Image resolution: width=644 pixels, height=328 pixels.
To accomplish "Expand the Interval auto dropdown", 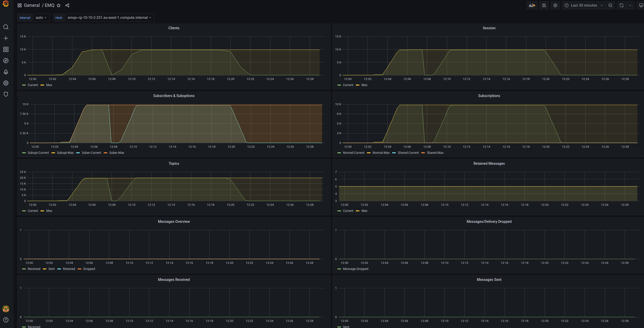I will click(x=41, y=18).
